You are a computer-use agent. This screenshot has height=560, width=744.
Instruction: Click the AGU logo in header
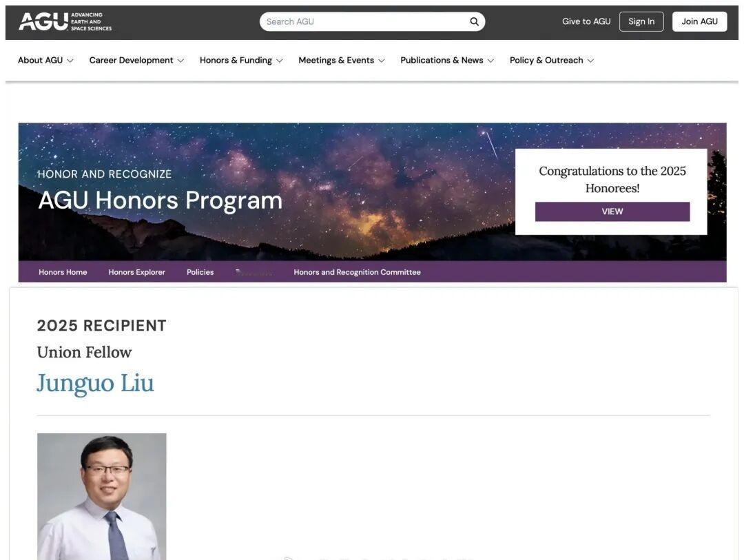pos(65,21)
